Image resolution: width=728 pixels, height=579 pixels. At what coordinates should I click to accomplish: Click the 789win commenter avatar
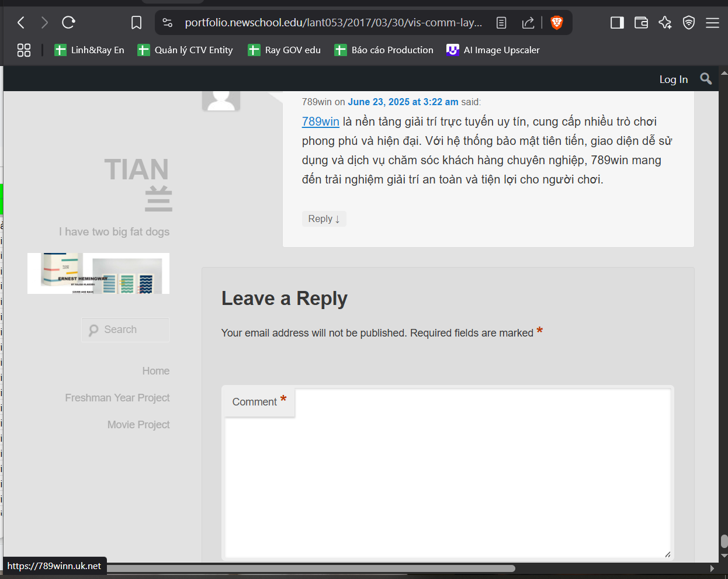221,100
